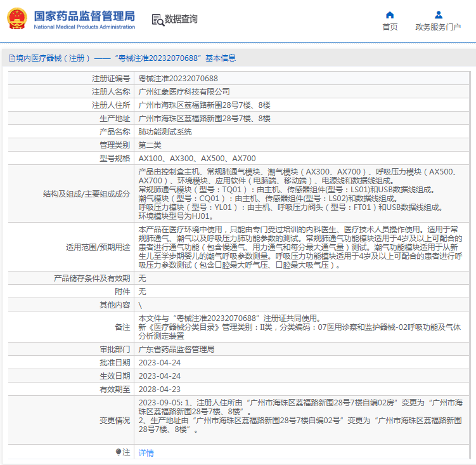The height and width of the screenshot is (465, 476).
Task: Select 肺功能测试系统 product name
Action: [x=165, y=131]
